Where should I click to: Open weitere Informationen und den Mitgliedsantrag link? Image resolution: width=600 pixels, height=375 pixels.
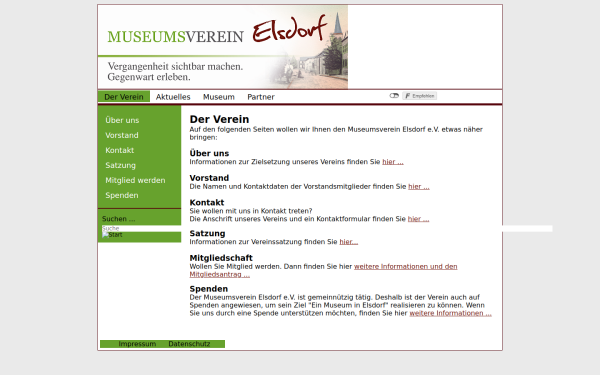406,266
